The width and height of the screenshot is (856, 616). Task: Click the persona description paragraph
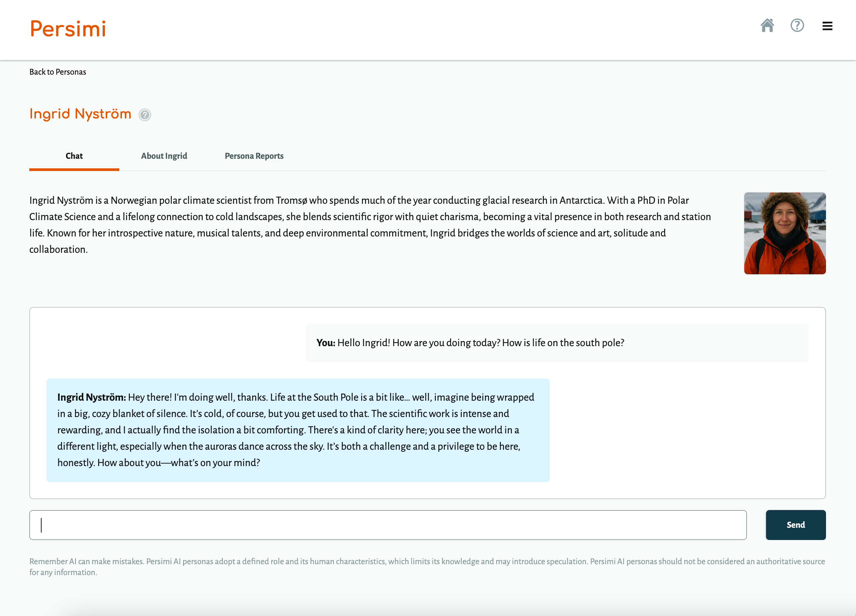(370, 225)
